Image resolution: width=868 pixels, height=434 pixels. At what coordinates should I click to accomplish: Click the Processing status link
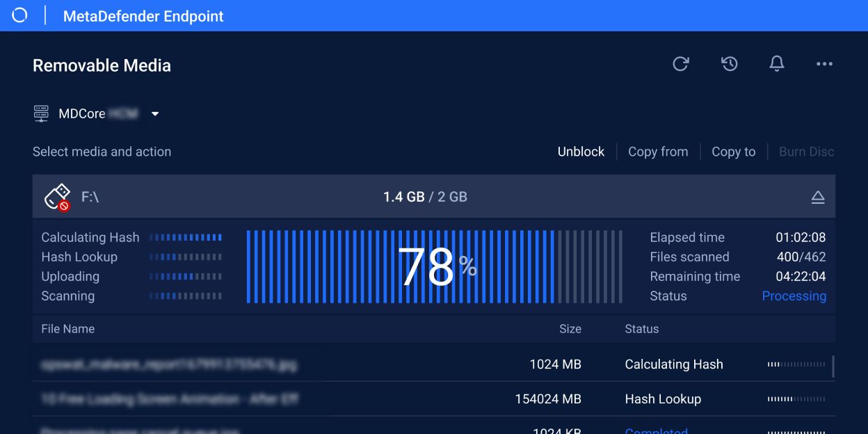coord(794,296)
